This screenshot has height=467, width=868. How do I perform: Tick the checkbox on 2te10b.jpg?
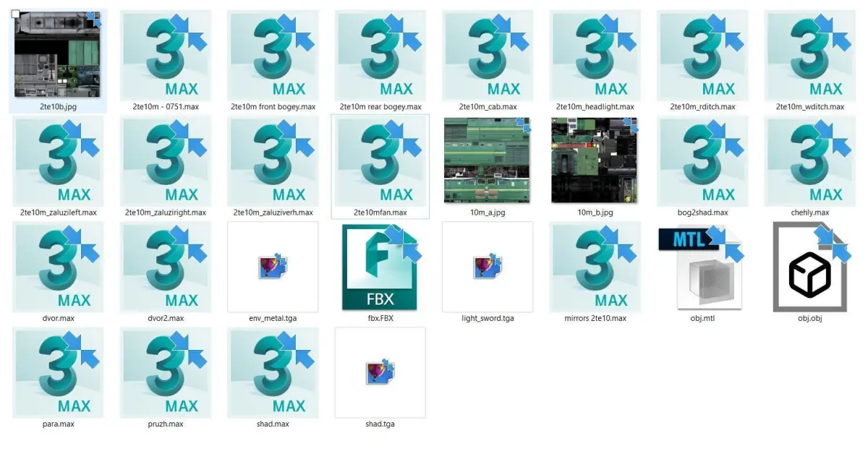tap(16, 14)
